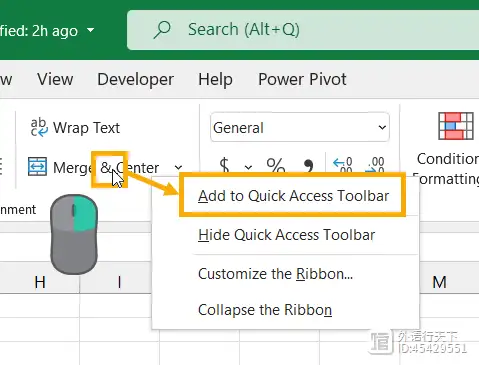The image size is (479, 365).
Task: Select Collapse the Ribbon
Action: 265,310
